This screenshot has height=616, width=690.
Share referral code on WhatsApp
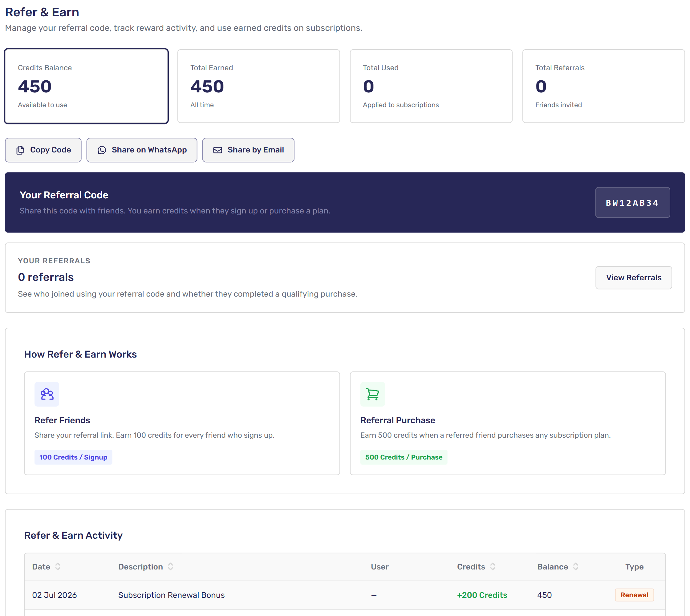[x=142, y=150]
